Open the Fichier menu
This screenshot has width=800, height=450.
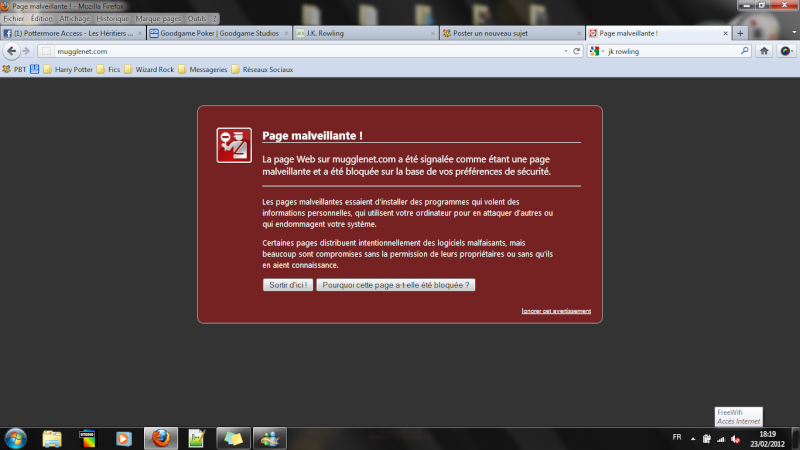(14, 18)
